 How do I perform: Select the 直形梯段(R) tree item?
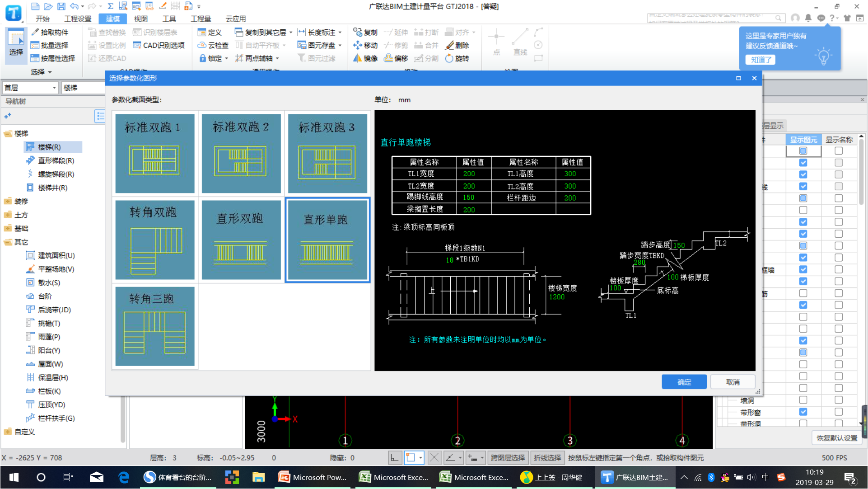56,160
